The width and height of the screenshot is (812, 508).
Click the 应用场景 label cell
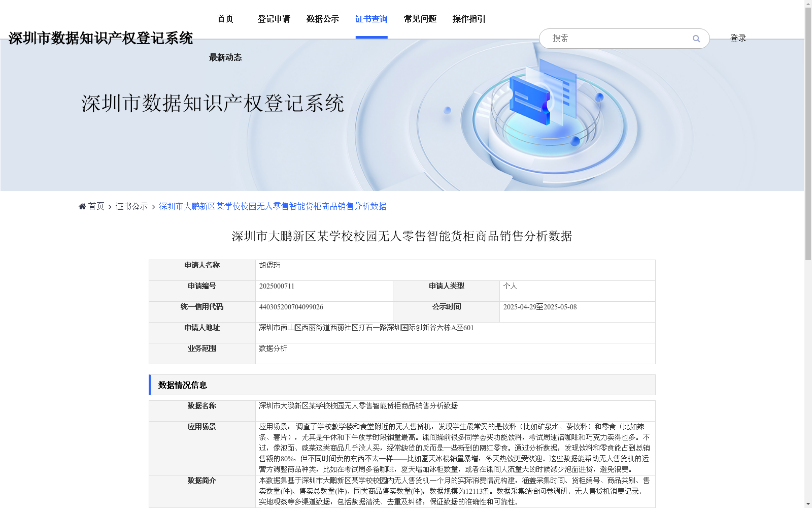point(202,448)
